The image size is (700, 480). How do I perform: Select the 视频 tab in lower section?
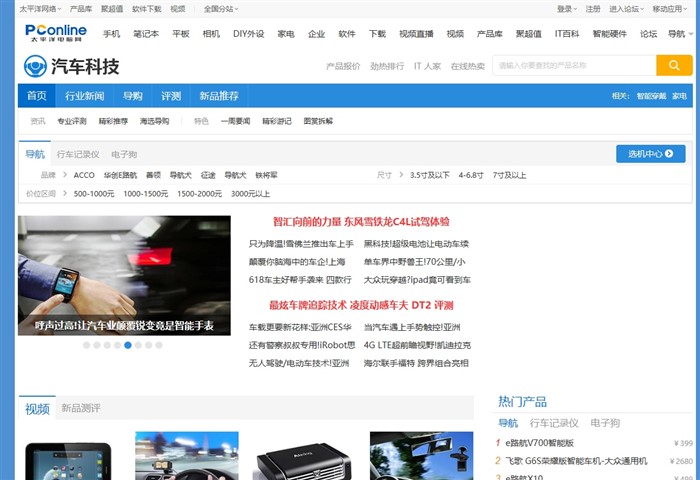(37, 409)
